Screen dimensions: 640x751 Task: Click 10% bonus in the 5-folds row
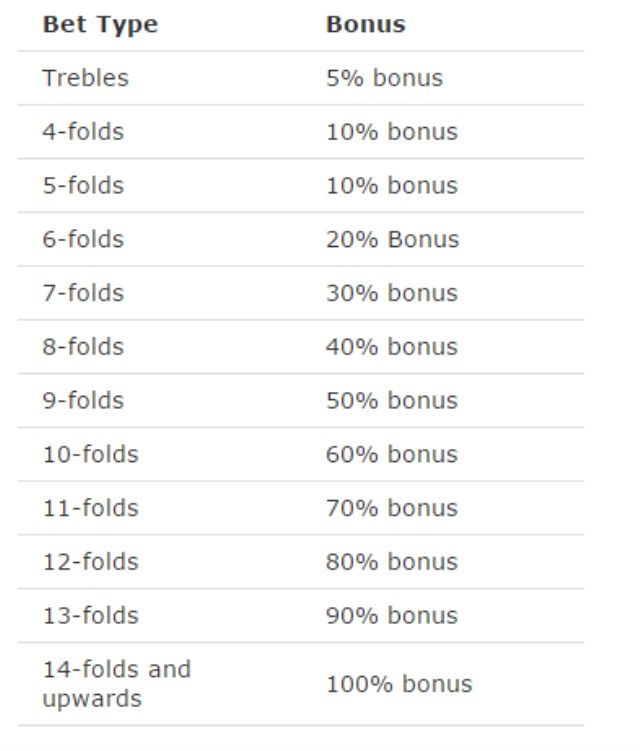tap(392, 185)
